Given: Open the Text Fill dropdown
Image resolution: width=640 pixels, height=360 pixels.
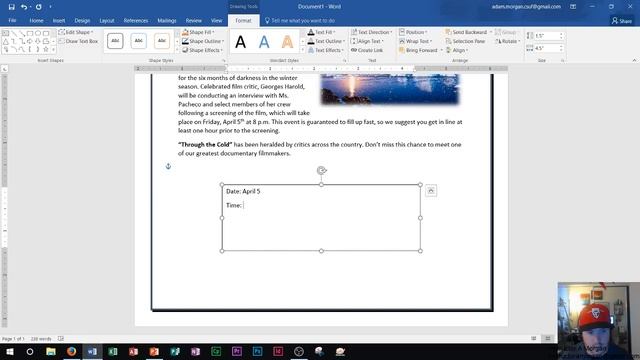Looking at the screenshot, I should (x=322, y=32).
